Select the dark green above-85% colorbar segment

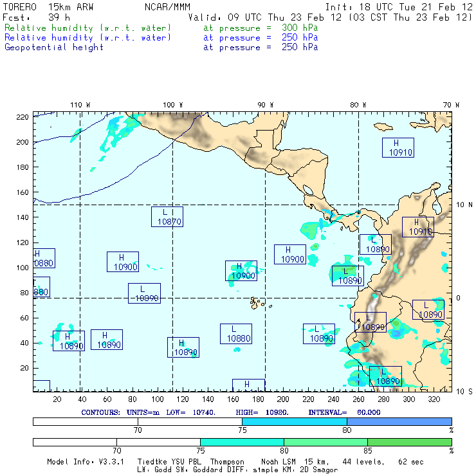[410, 442]
